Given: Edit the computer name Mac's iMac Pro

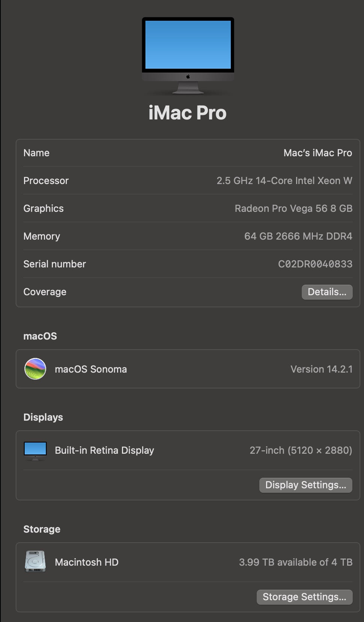Looking at the screenshot, I should point(317,153).
